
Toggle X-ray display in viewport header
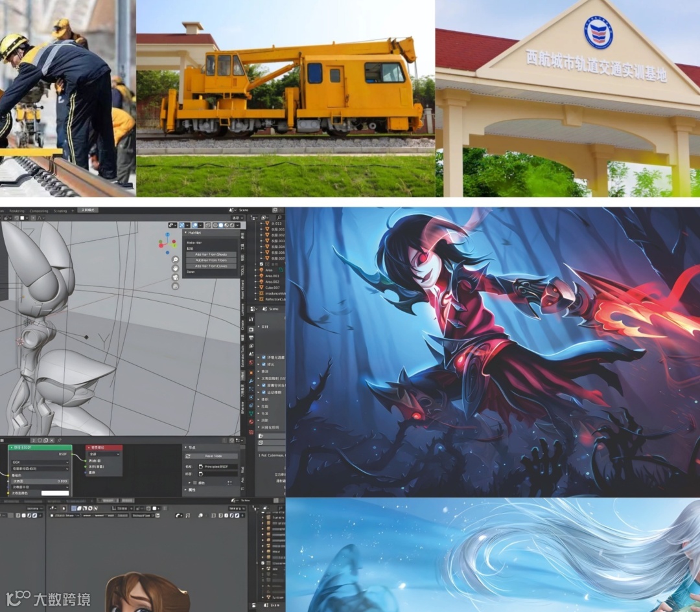pos(207,225)
